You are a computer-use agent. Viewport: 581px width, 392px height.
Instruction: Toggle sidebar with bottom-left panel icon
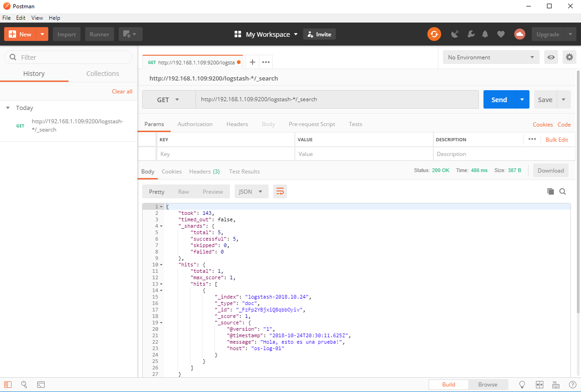point(8,385)
